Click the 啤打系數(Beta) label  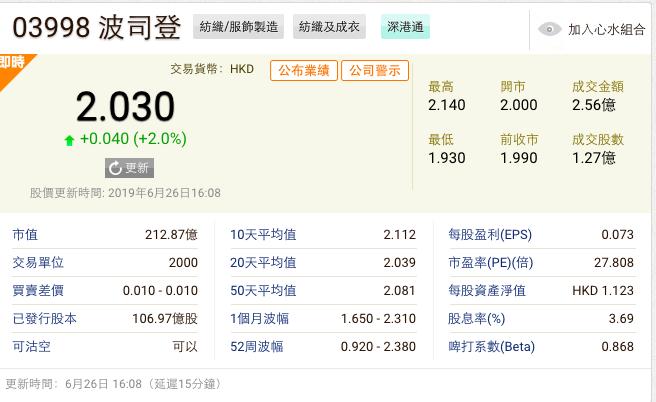[492, 347]
